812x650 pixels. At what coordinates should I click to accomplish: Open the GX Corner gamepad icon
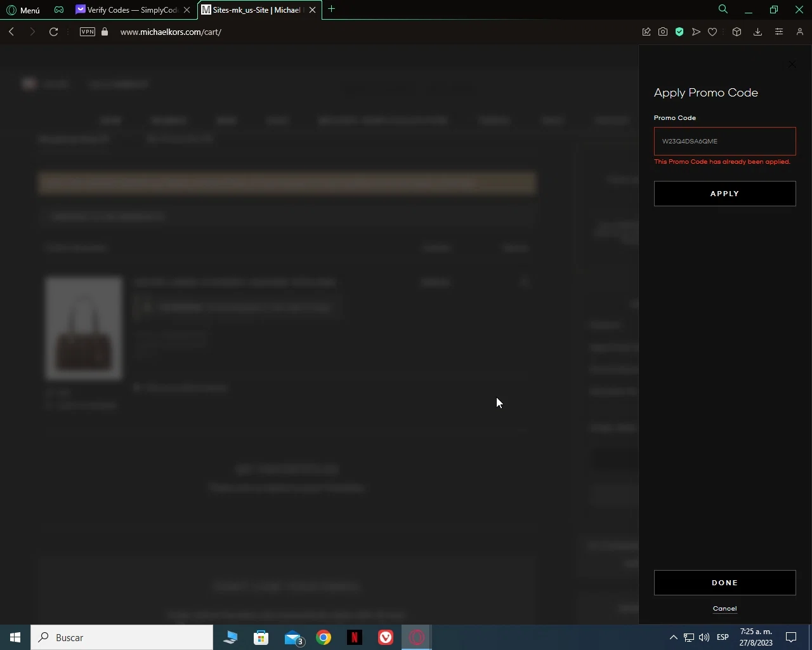coord(59,10)
